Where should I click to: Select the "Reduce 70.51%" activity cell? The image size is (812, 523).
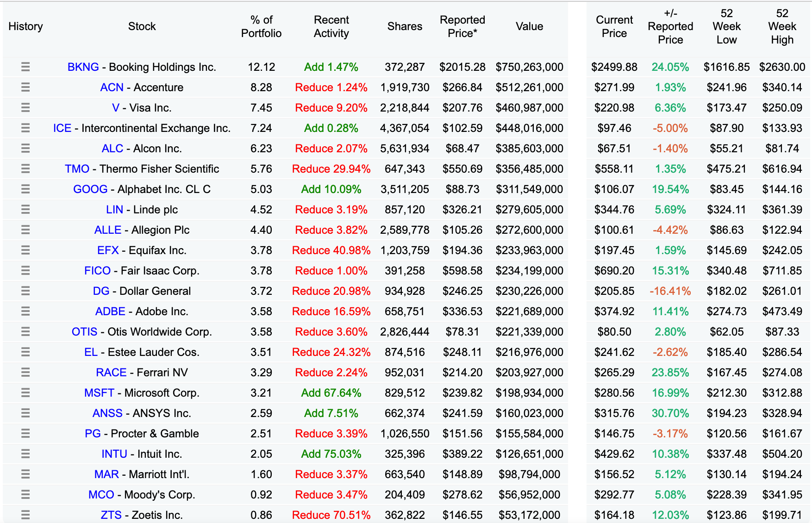[331, 515]
